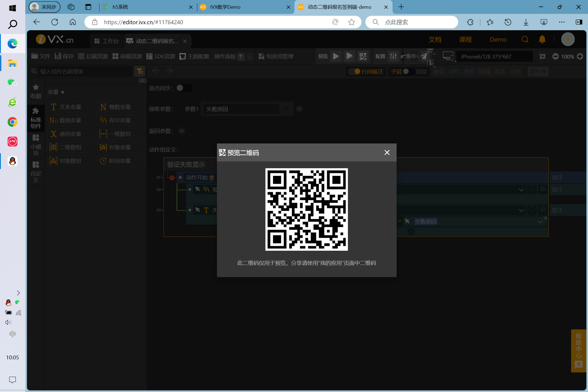Toggle the 子层/同层 switch
Image resolution: width=588 pixels, height=392 pixels.
point(408,71)
